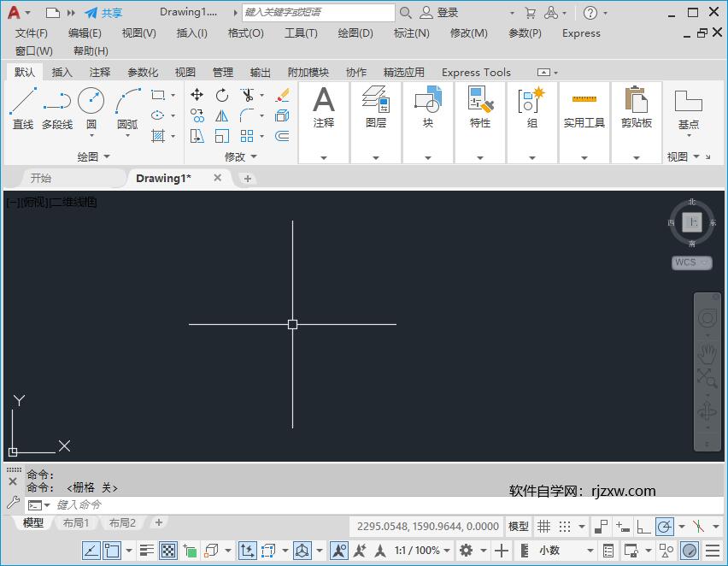728x566 pixels.
Task: Open the 圆 circle options dropdown arrow
Action: pyautogui.click(x=91, y=135)
